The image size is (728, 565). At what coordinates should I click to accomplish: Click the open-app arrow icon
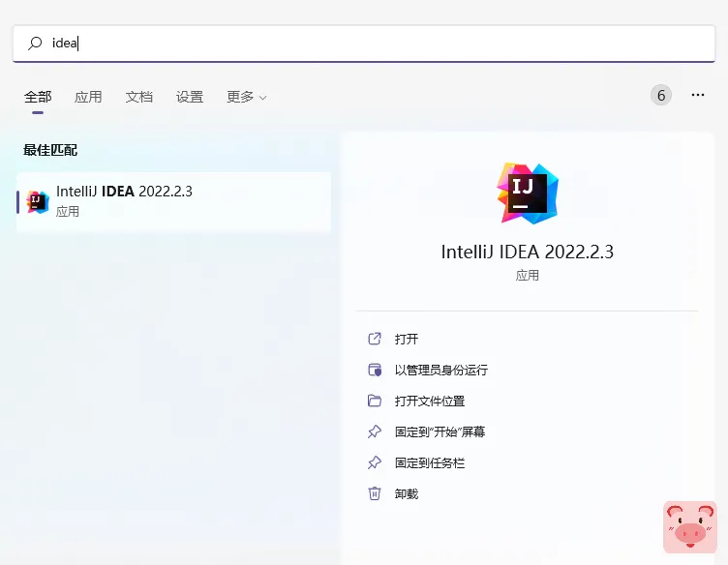click(x=375, y=339)
